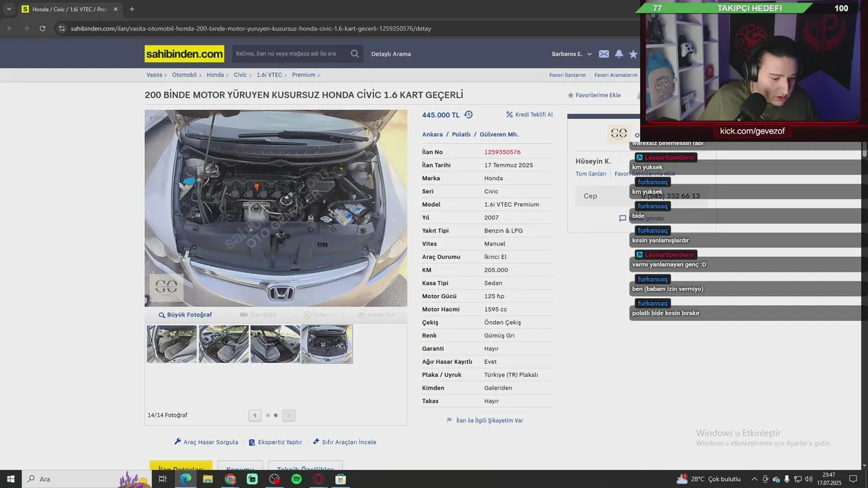The width and height of the screenshot is (868, 488).
Task: Click Premium in the breadcrumb
Action: point(303,75)
